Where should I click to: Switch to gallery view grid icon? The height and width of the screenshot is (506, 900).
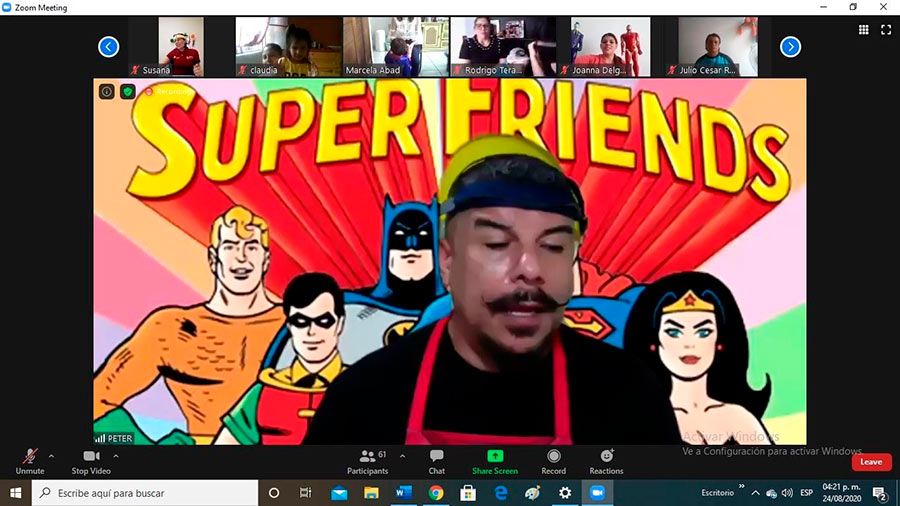863,30
